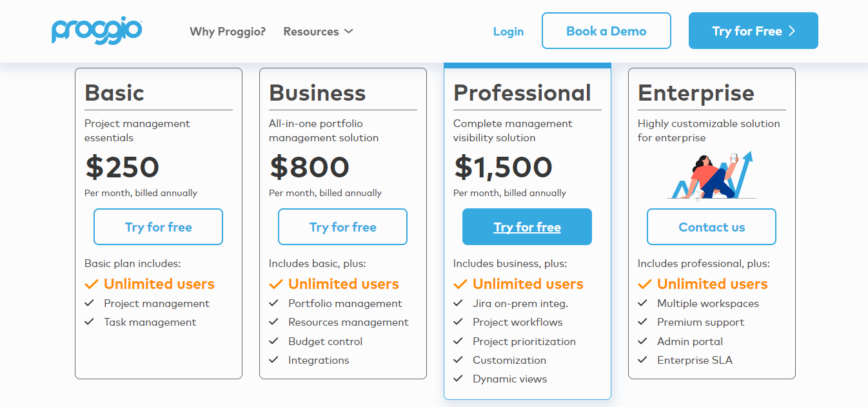Click the Professional plan heading
868x407 pixels.
tap(522, 93)
